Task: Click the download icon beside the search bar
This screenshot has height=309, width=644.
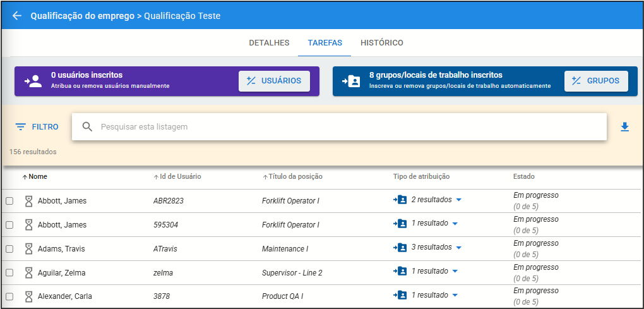Action: pyautogui.click(x=624, y=127)
